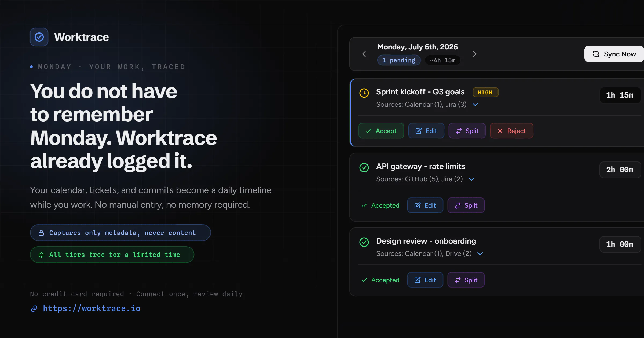The height and width of the screenshot is (338, 644).
Task: Click the '1h 15m' duration on Sprint kickoff
Action: click(620, 95)
